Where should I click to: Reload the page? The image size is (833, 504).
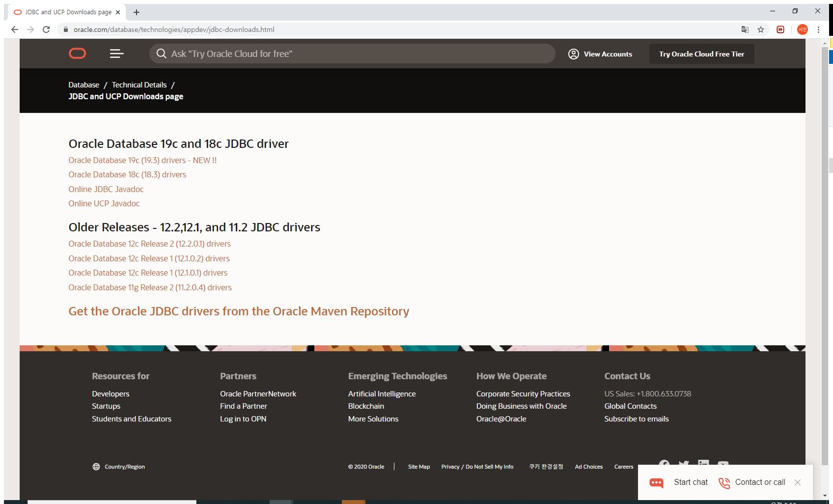(46, 29)
